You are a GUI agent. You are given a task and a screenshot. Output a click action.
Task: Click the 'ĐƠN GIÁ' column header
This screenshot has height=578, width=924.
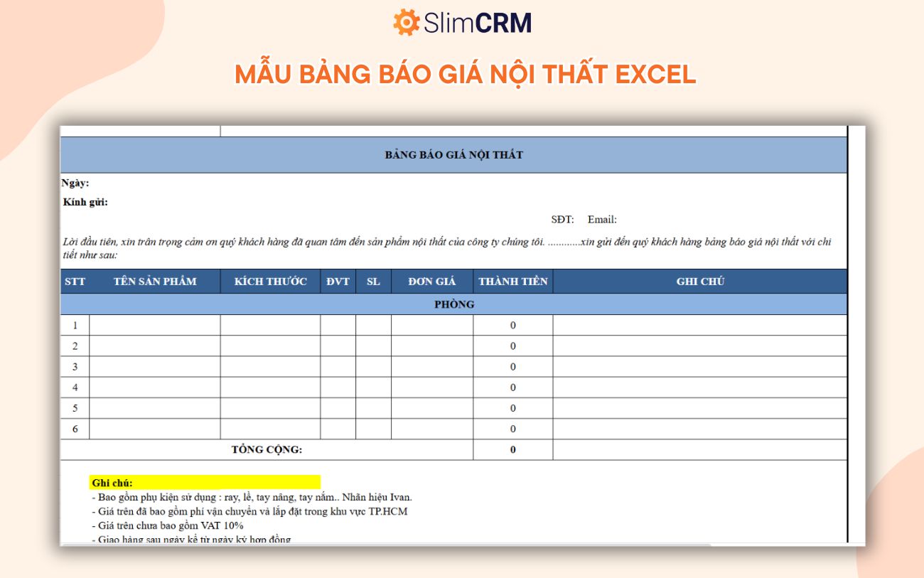point(432,282)
